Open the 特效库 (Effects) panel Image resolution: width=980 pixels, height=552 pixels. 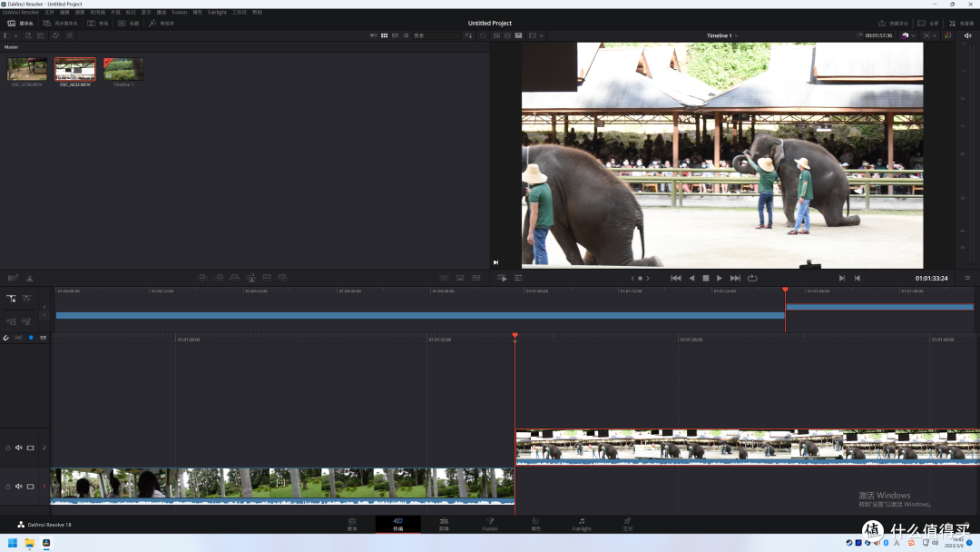click(x=162, y=23)
